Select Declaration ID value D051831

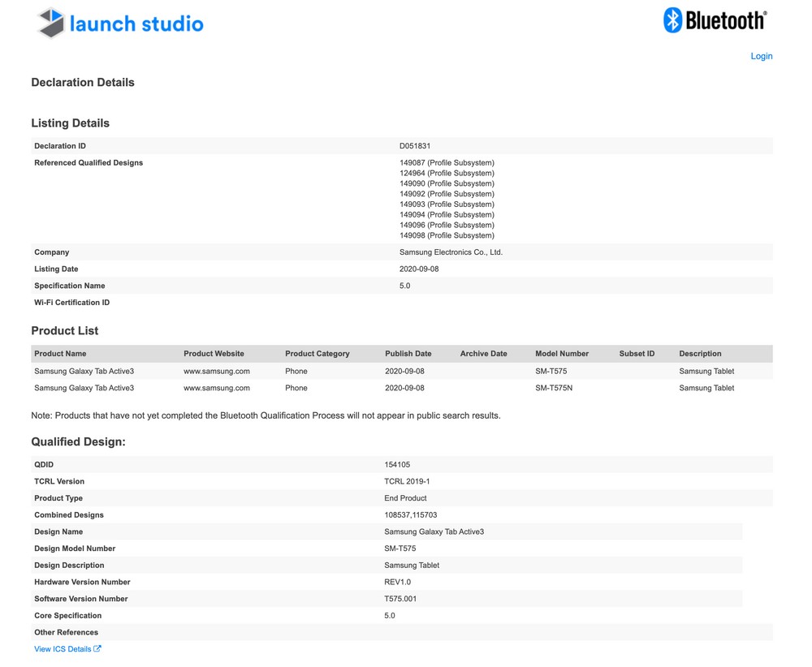(415, 146)
